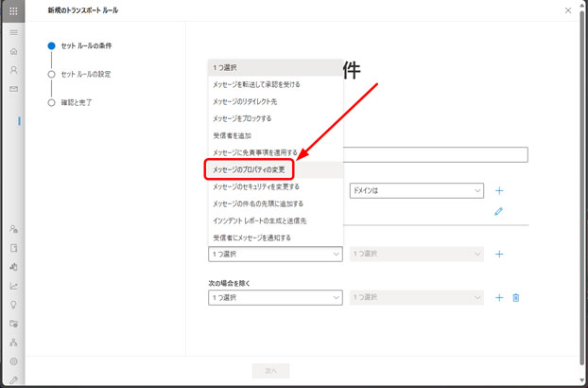The height and width of the screenshot is (388, 588).
Task: Go to Home in the sidebar
Action: coord(13,51)
